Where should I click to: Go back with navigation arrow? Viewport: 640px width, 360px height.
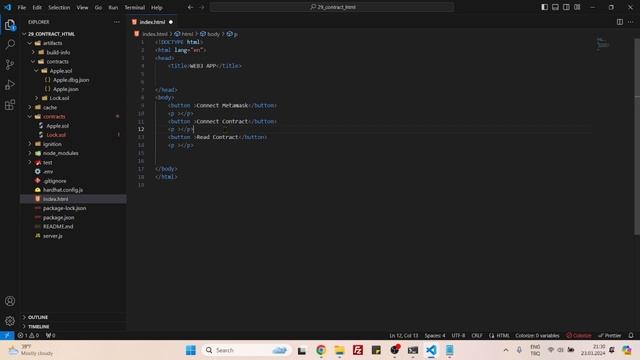190,7
